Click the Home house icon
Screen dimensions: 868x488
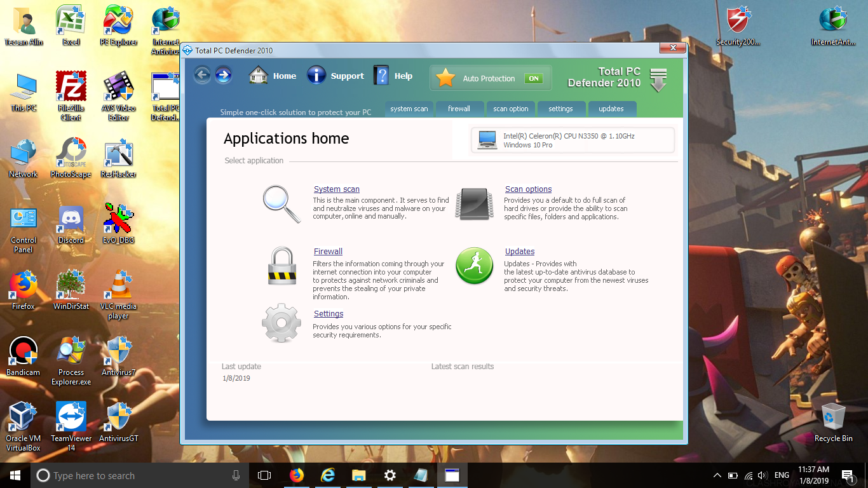pyautogui.click(x=259, y=76)
